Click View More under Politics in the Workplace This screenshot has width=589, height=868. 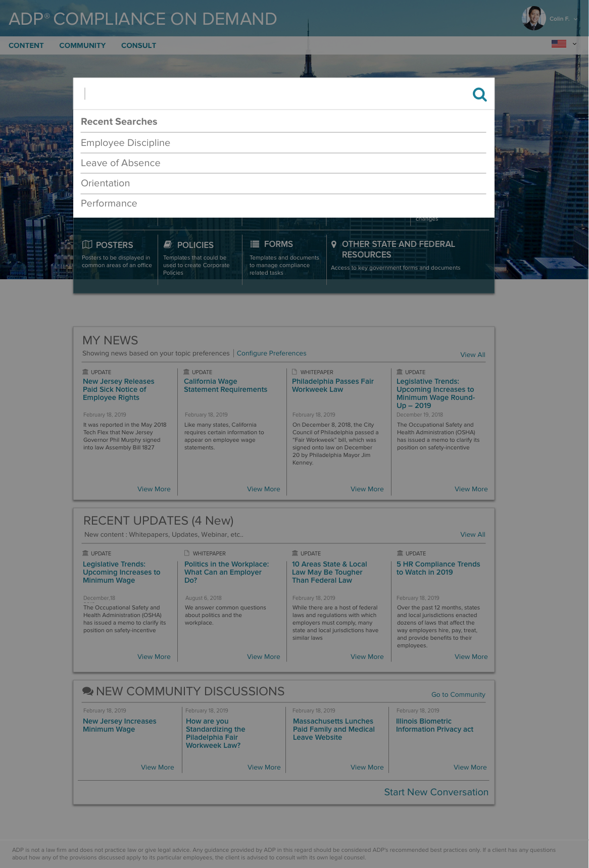pos(264,656)
